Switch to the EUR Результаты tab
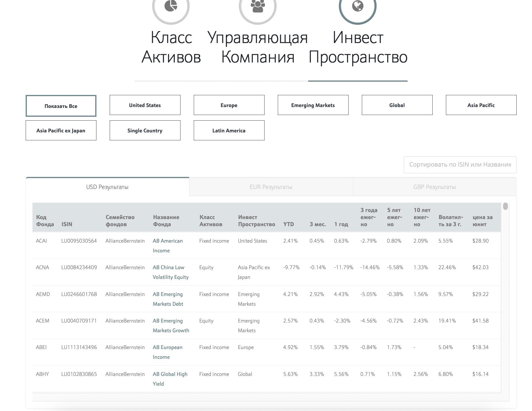 270,187
